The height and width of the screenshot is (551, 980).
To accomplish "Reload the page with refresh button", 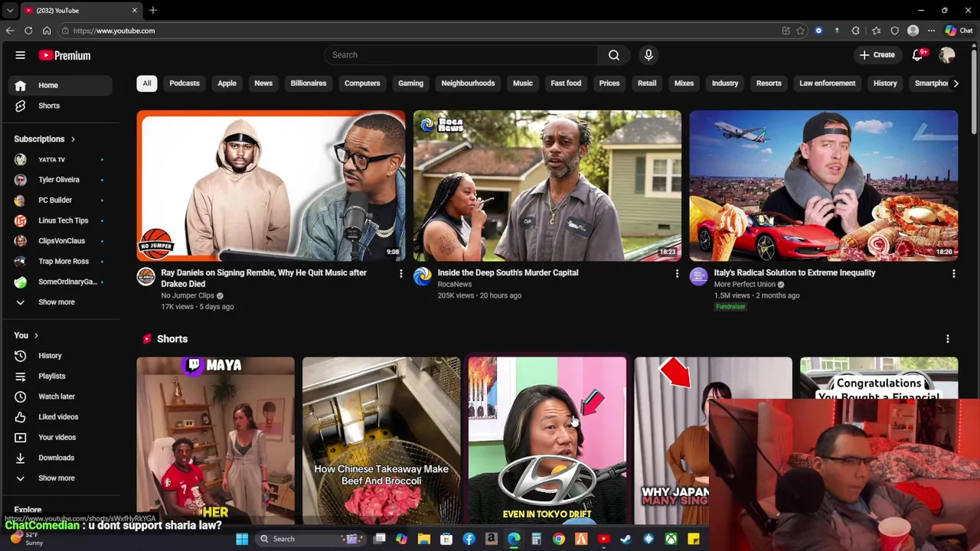I will pyautogui.click(x=28, y=31).
